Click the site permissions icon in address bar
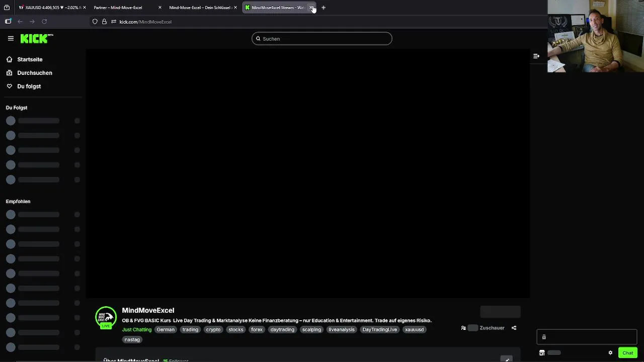Image resolution: width=644 pixels, height=362 pixels. pos(114,22)
